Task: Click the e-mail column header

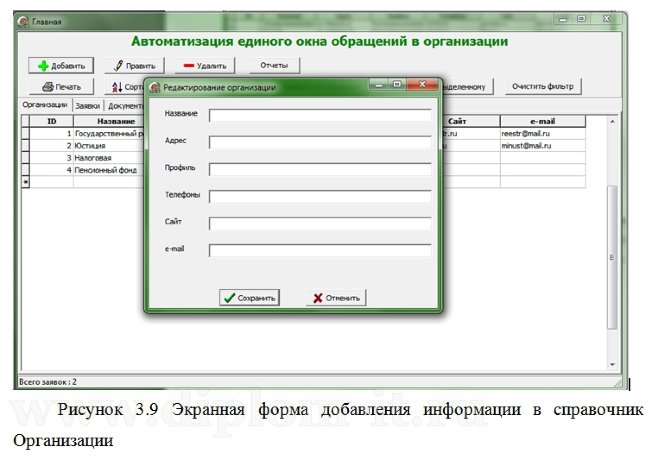Action: click(543, 121)
